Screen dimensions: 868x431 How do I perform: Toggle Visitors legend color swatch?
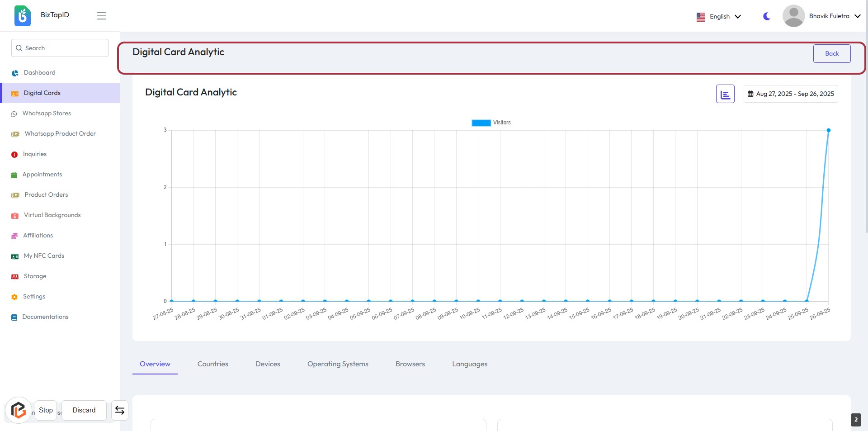pyautogui.click(x=481, y=123)
